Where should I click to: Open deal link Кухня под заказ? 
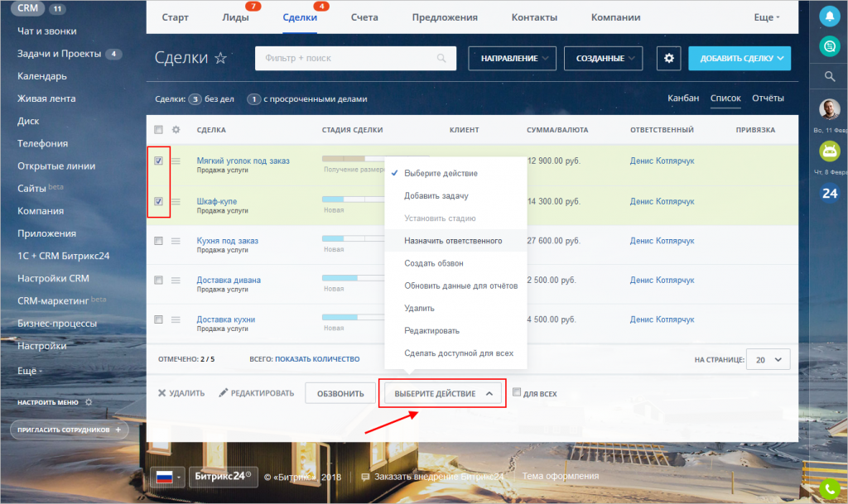[227, 241]
